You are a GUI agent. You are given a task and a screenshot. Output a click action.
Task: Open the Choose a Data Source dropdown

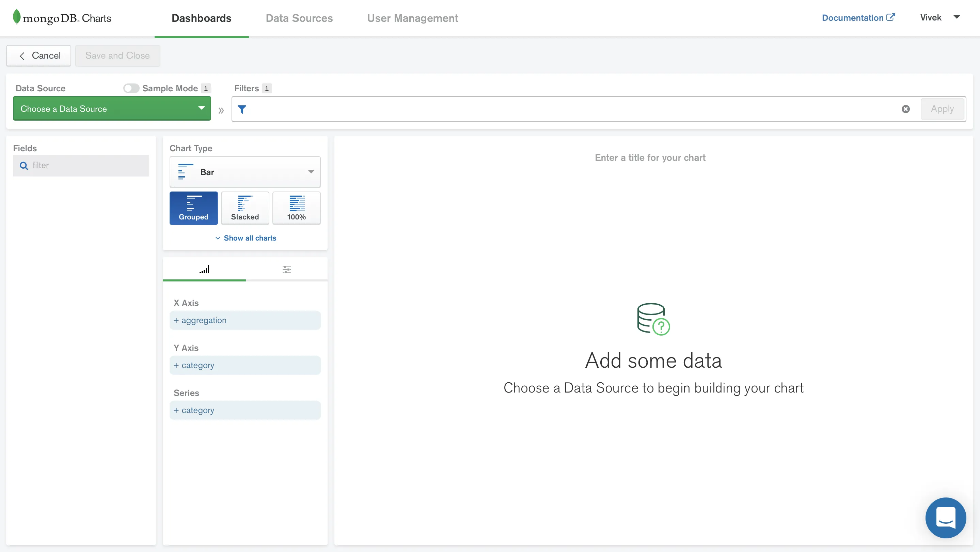112,109
